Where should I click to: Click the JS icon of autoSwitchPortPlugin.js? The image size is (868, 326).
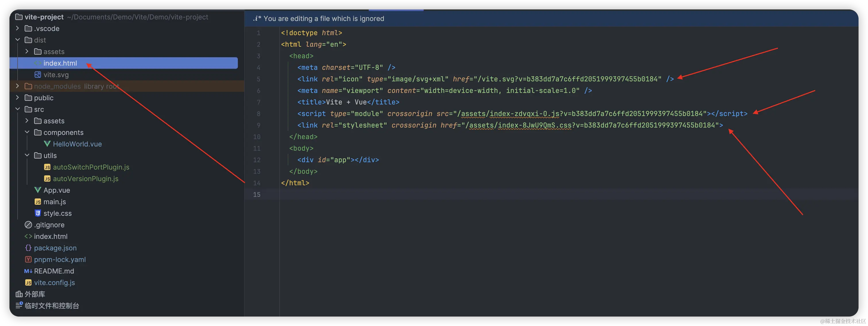47,167
